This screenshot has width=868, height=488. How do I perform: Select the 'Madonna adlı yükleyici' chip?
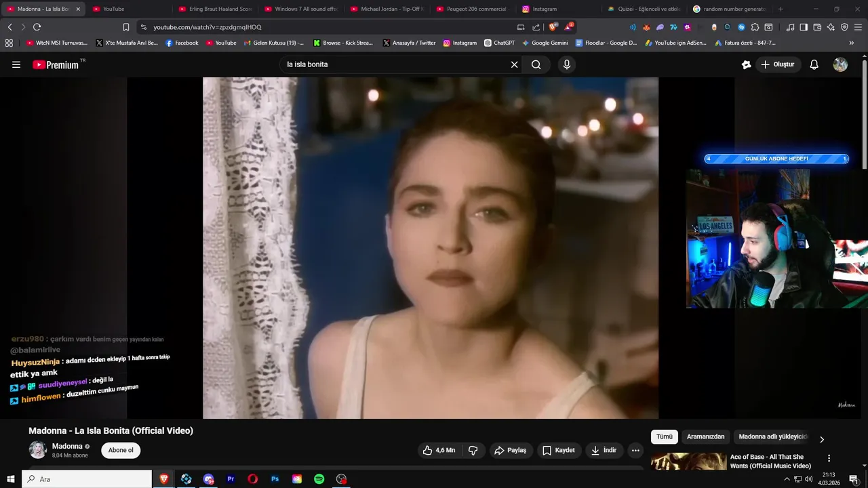(x=773, y=436)
